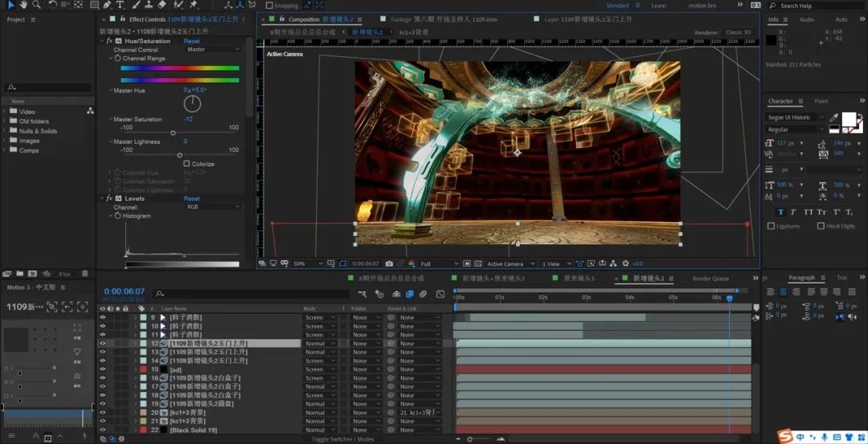Pick the Pen tool in toolbar
868x444 pixels.
pos(105,5)
